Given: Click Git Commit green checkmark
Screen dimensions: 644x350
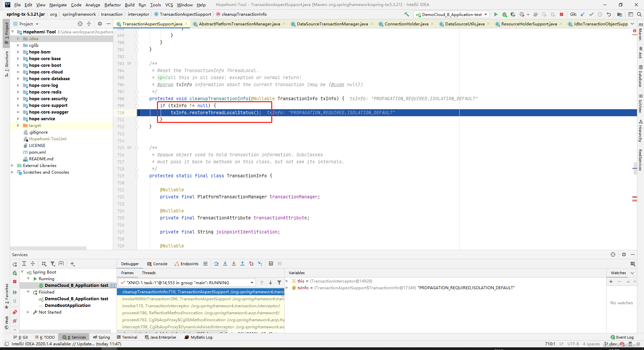Looking at the screenshot, I should [591, 14].
